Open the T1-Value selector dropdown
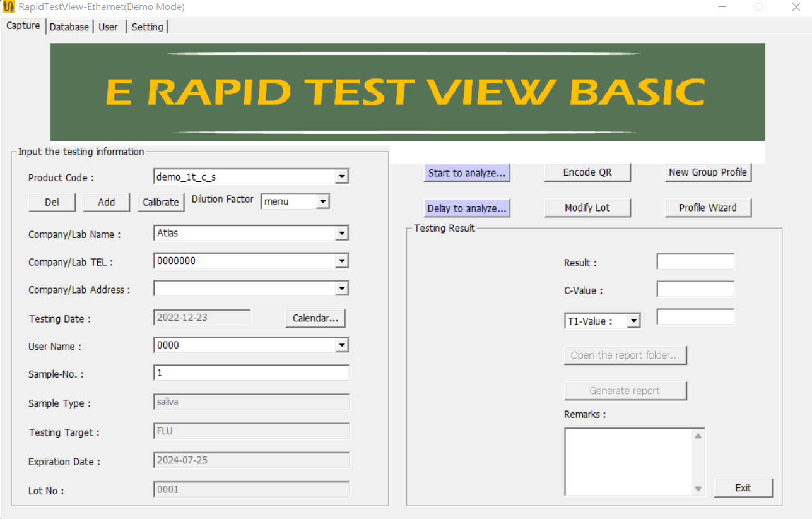Screen dimensions: 812x519 (633, 321)
